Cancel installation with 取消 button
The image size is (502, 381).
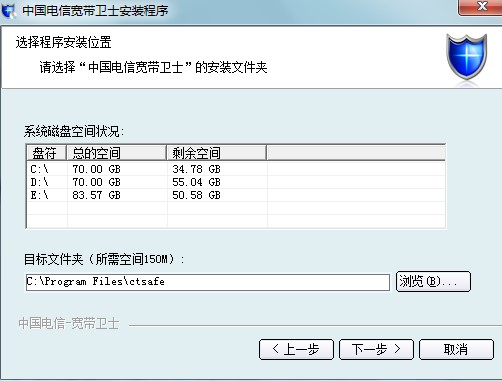(456, 349)
